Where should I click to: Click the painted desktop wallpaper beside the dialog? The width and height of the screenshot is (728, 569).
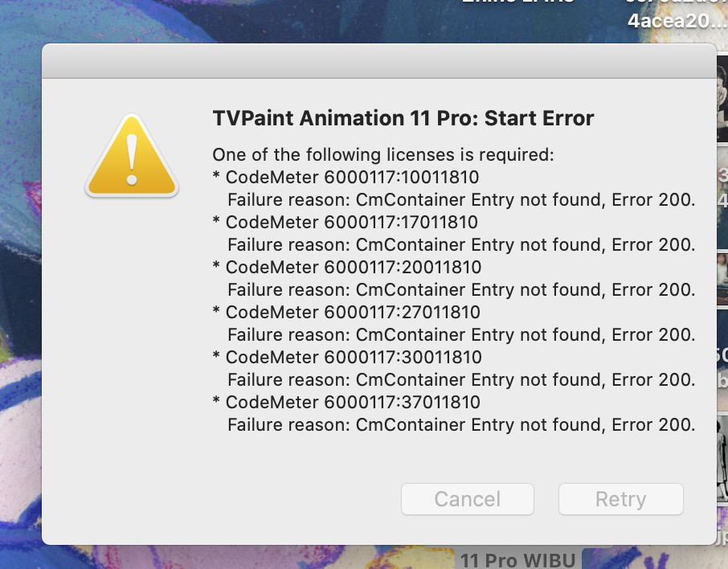pyautogui.click(x=20, y=279)
